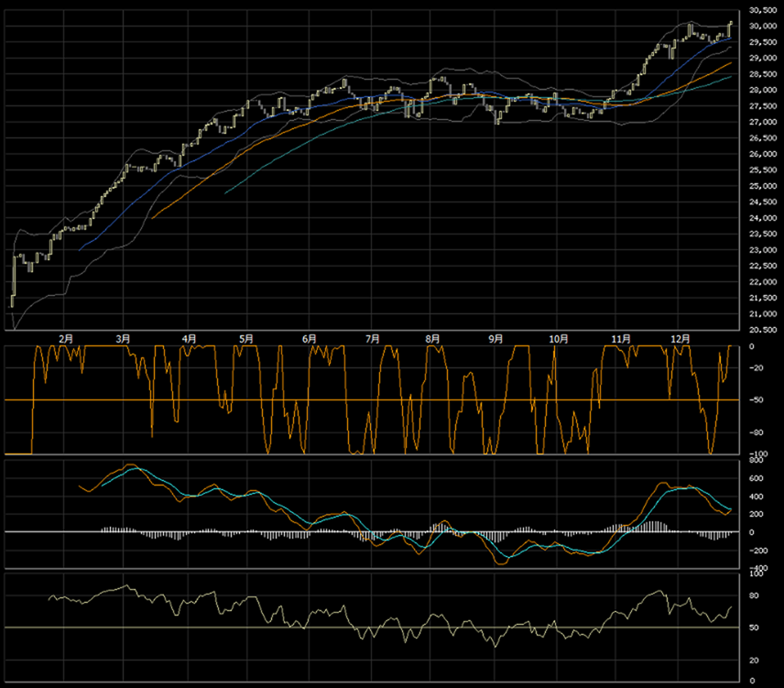The height and width of the screenshot is (688, 784).
Task: Click the 80 label on the RSI scale
Action: click(754, 595)
